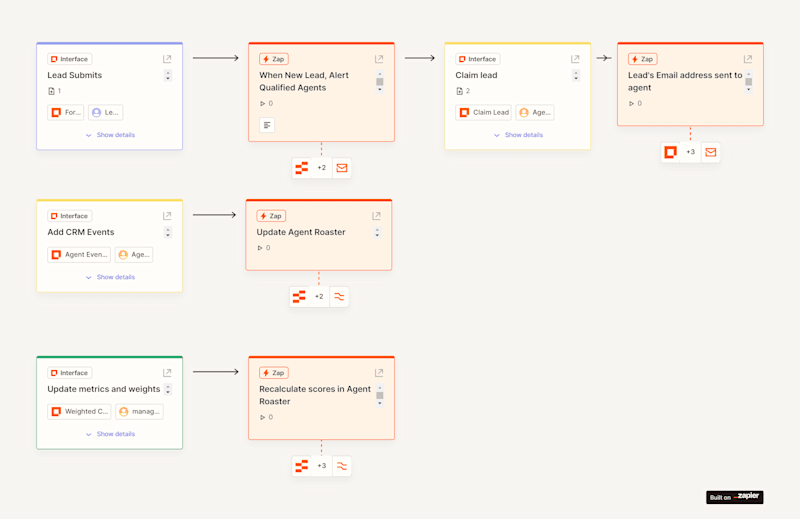Expand +3 apps under Recalculate scores zap
This screenshot has width=800, height=519.
tap(321, 465)
